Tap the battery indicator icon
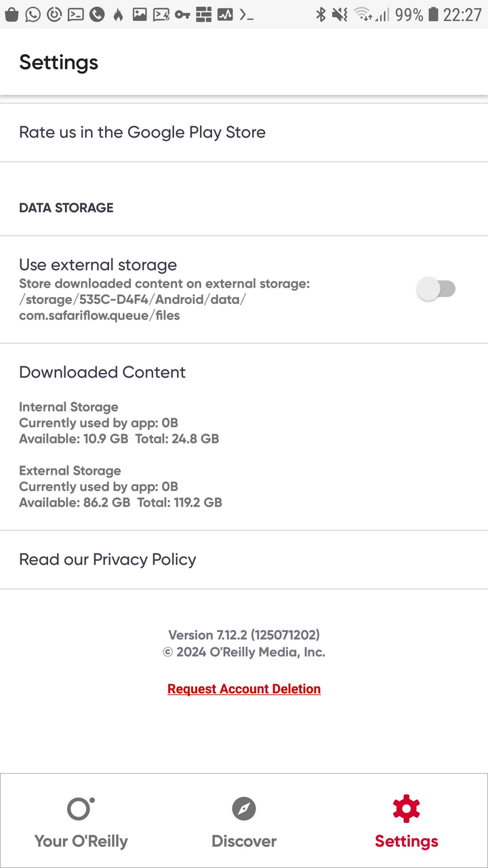This screenshot has height=868, width=488. 432,14
